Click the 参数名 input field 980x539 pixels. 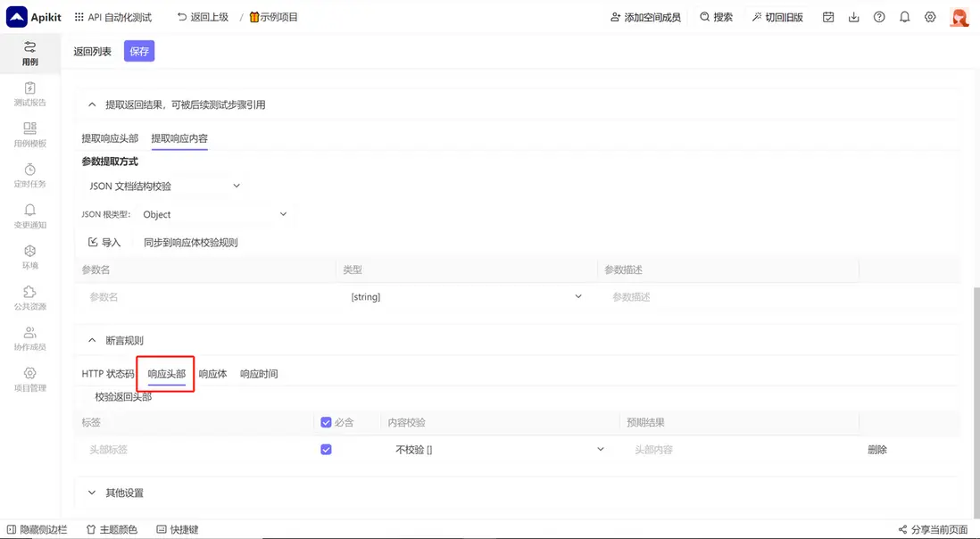[207, 296]
